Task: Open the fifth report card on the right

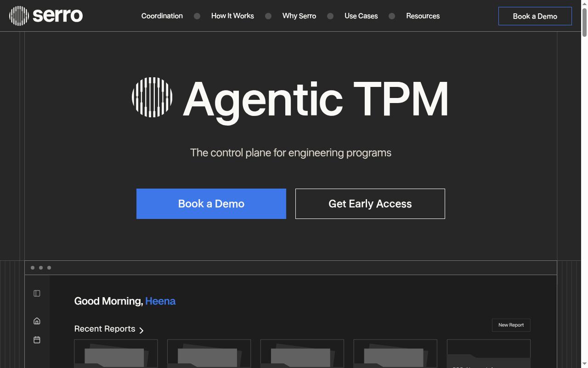Action: (x=489, y=354)
